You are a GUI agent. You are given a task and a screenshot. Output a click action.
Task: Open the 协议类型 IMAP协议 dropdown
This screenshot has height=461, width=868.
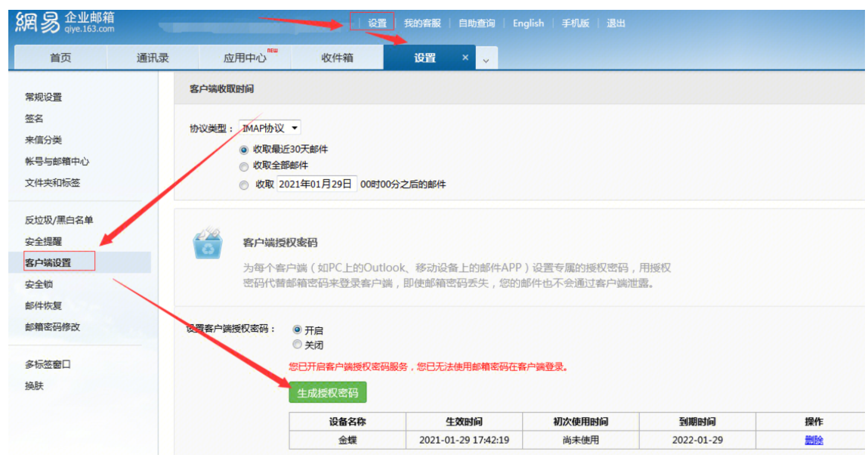pos(270,128)
